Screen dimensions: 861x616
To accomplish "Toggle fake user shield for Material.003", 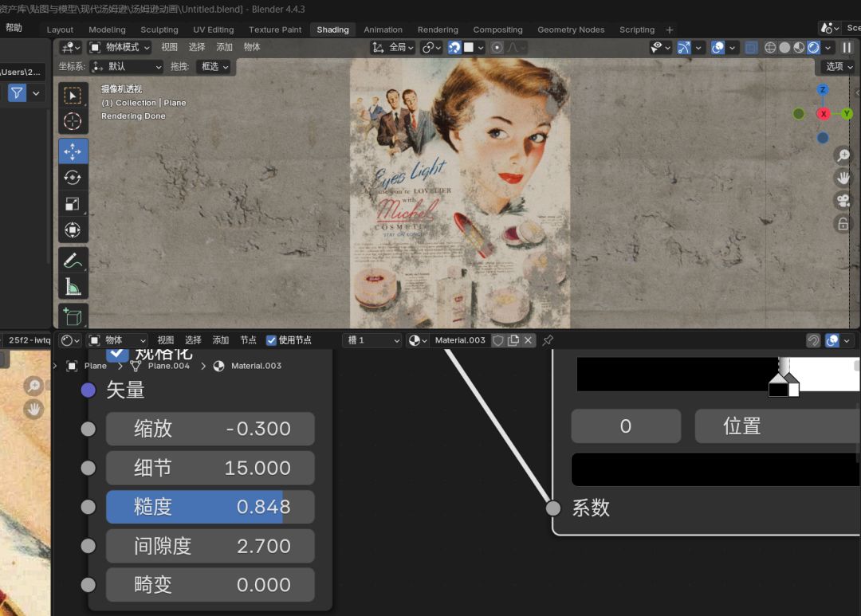I will [x=497, y=340].
